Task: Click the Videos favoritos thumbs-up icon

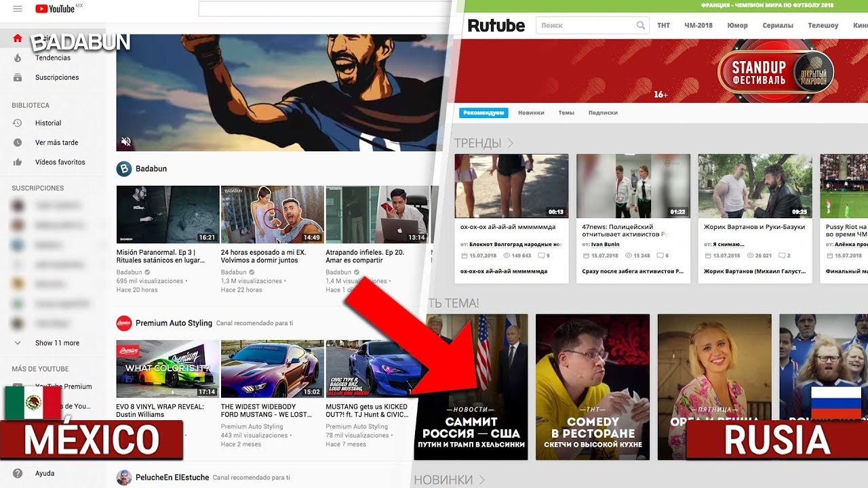Action: (18, 163)
